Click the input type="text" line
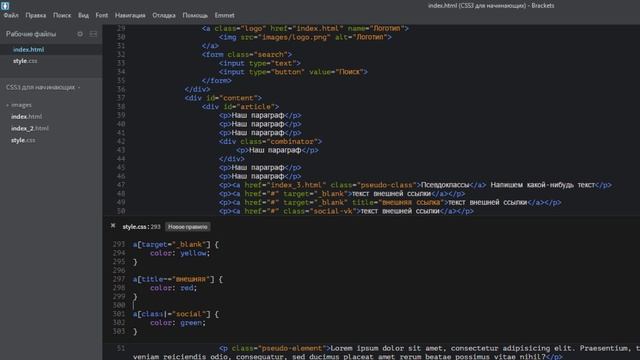 [260, 63]
